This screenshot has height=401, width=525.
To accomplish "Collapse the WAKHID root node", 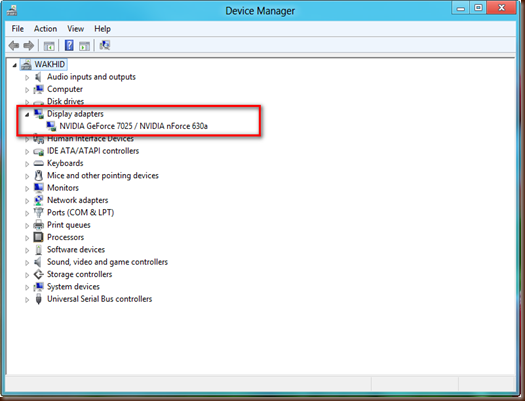I will (x=14, y=65).
